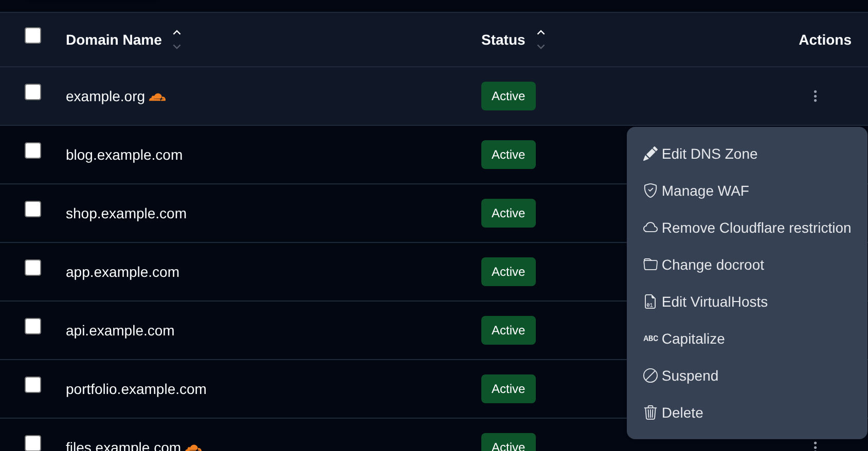Click the api.example.com domain name
The image size is (868, 451).
pos(120,331)
